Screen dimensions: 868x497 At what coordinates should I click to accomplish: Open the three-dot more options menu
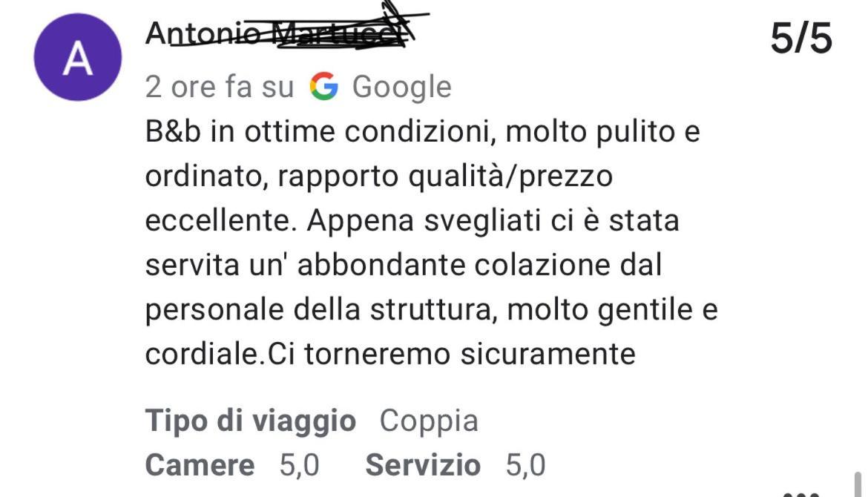[x=801, y=494]
